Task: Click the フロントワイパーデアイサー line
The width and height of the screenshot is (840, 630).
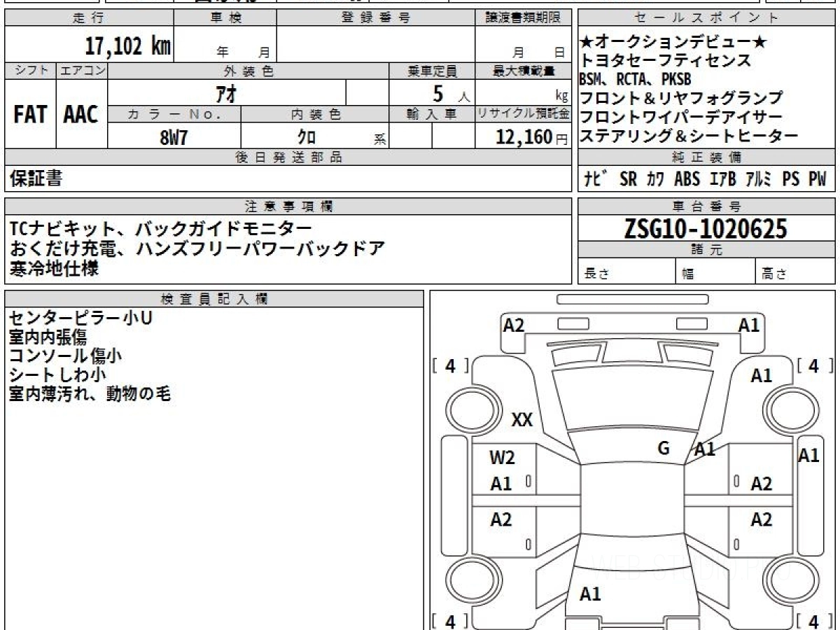Action: tap(681, 118)
